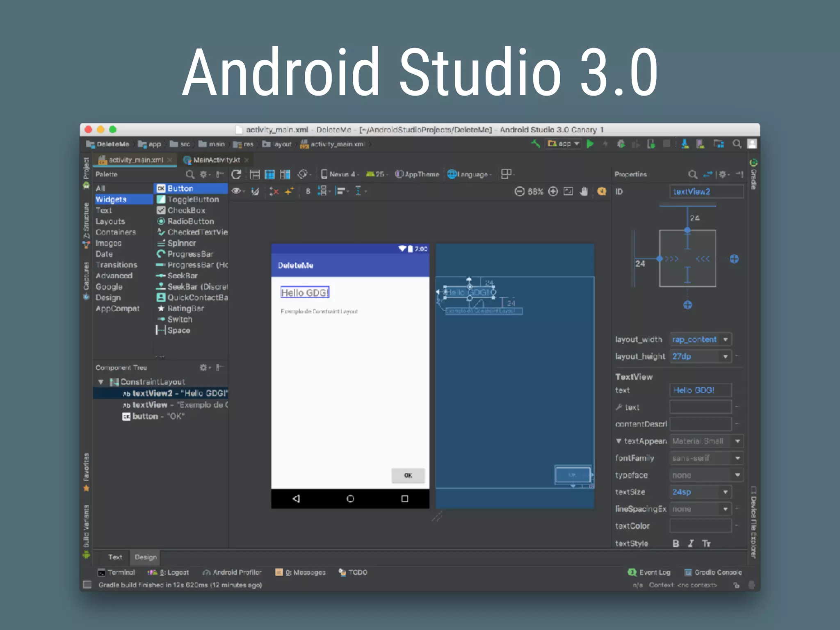Open the app run configuration dropdown

pos(564,144)
